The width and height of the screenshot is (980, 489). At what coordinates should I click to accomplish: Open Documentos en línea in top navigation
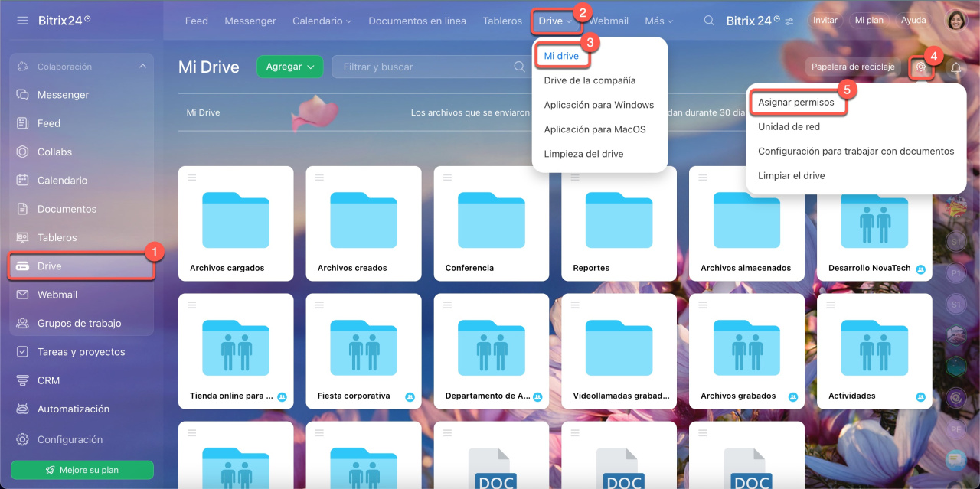coord(417,21)
